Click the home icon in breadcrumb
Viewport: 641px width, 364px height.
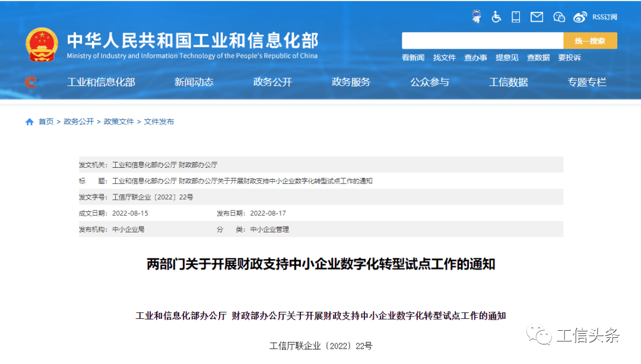coord(30,122)
